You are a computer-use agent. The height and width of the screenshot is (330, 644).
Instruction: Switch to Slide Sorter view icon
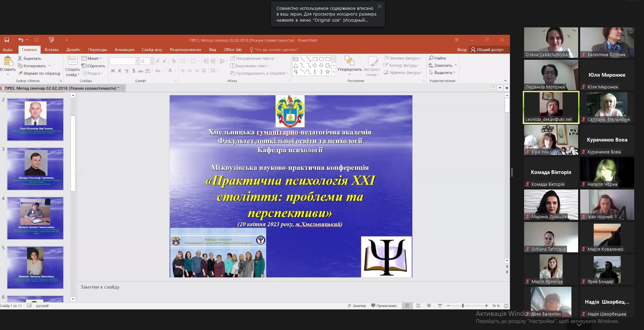418,306
